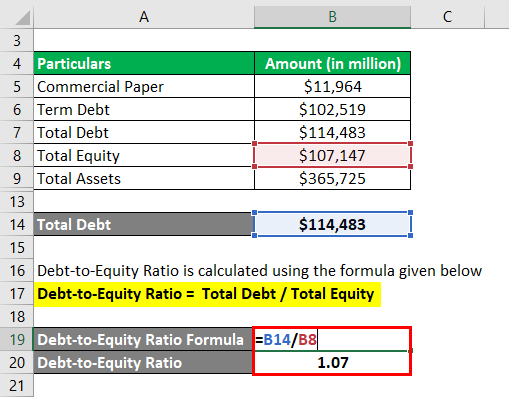
Task: Select the Total Assets cell
Action: coord(144,179)
